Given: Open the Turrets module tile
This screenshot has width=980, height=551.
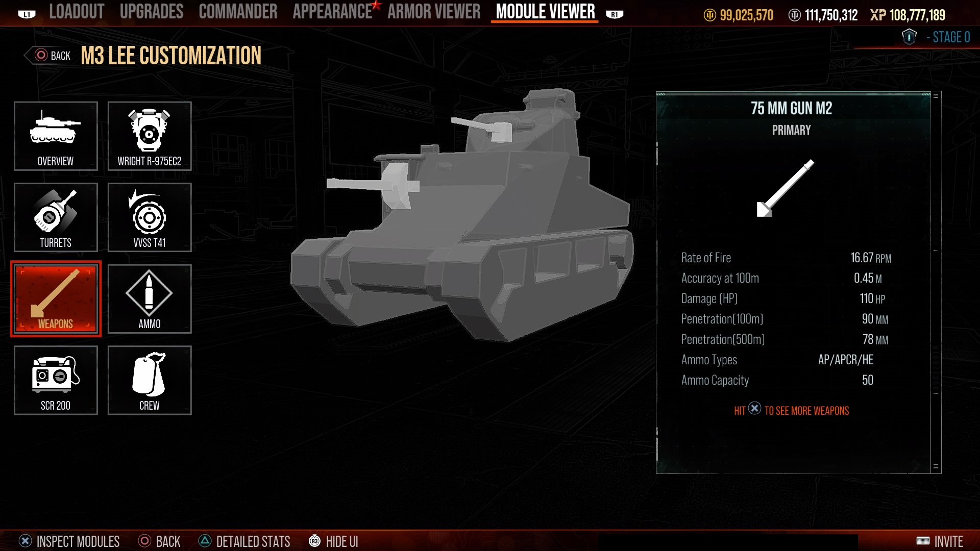Looking at the screenshot, I should [56, 217].
